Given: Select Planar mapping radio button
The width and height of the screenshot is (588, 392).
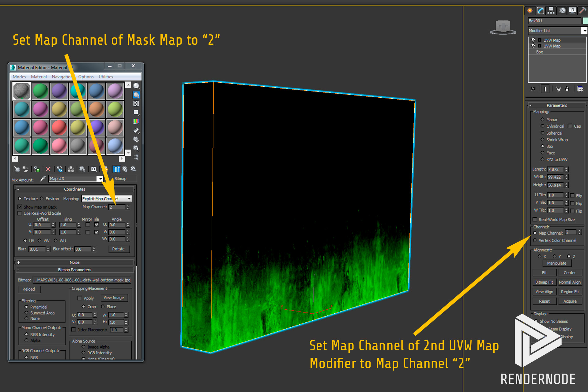Looking at the screenshot, I should tap(542, 119).
